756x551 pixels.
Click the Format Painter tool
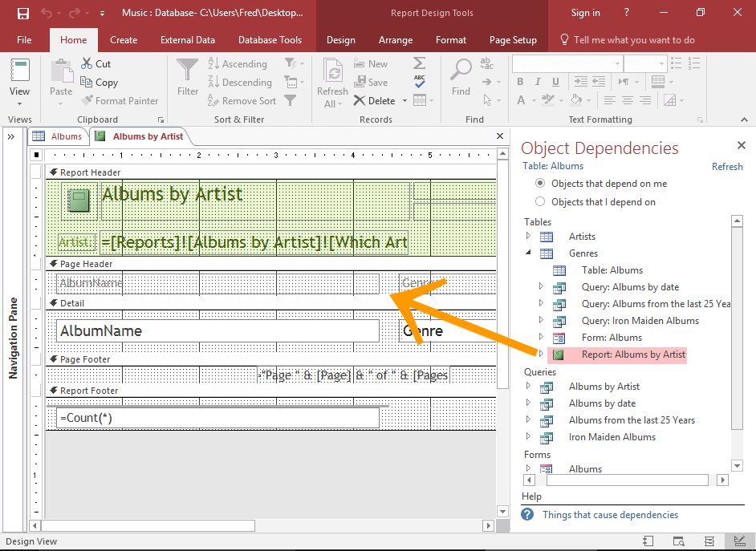pyautogui.click(x=119, y=101)
